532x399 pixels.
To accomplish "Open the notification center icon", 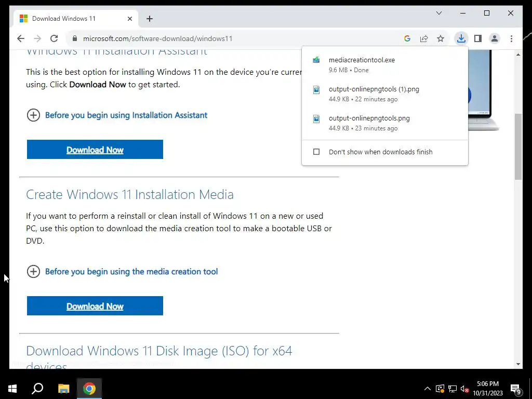I will pos(516,389).
